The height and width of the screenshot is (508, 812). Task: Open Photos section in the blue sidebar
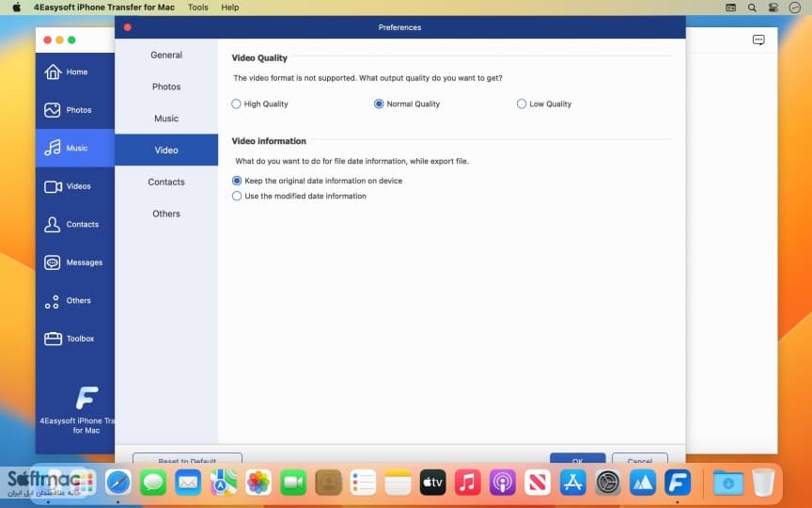click(x=75, y=110)
